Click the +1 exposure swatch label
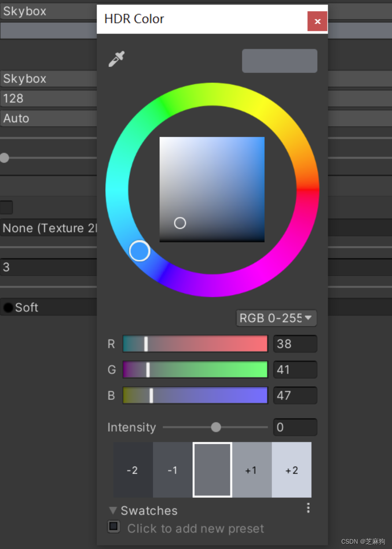The width and height of the screenshot is (392, 549). tap(251, 470)
